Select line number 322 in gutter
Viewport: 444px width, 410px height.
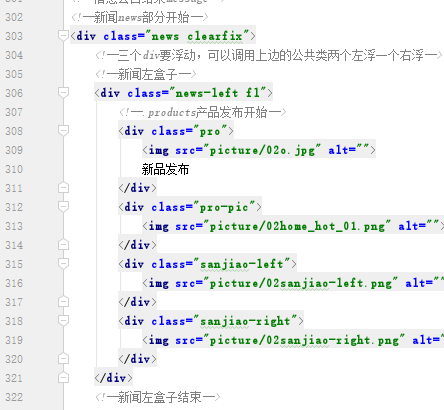pyautogui.click(x=14, y=397)
